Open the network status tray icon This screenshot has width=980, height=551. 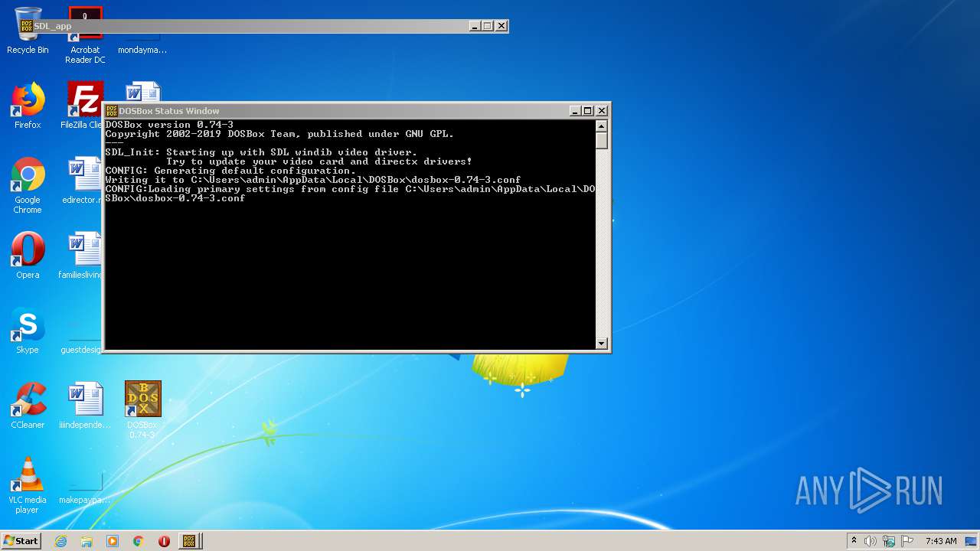tap(889, 541)
